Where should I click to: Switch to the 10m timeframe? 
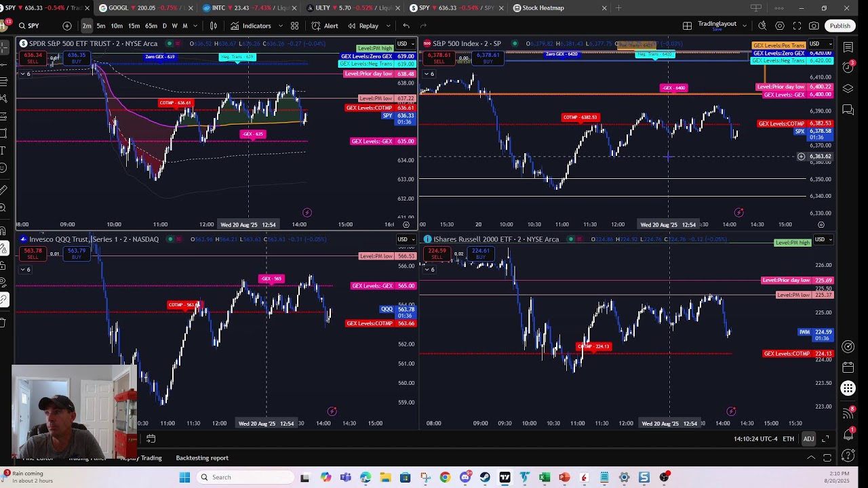click(x=117, y=26)
